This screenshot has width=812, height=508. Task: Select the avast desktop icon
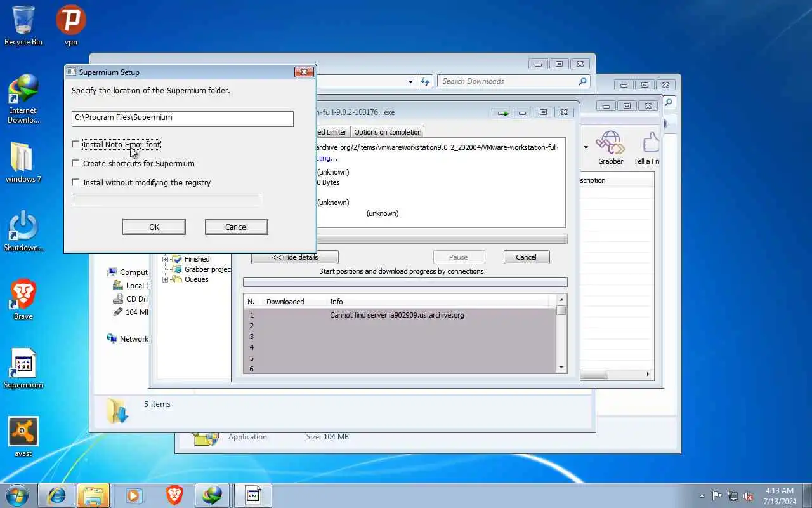(23, 436)
